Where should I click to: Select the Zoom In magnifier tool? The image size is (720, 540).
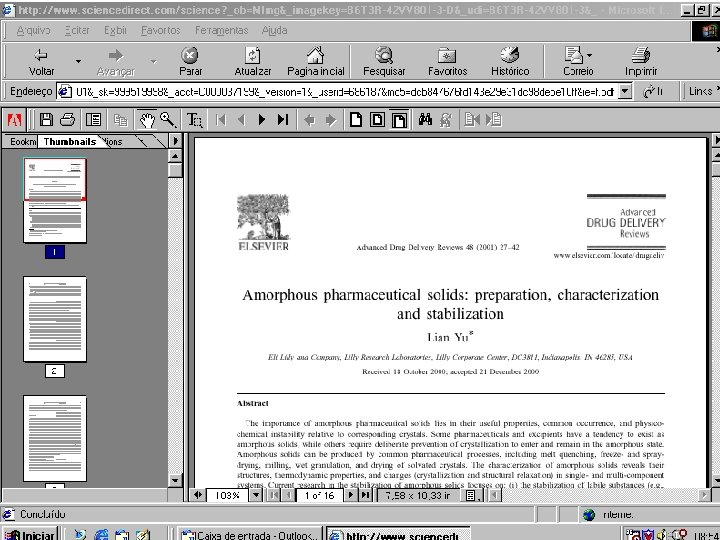coord(168,120)
